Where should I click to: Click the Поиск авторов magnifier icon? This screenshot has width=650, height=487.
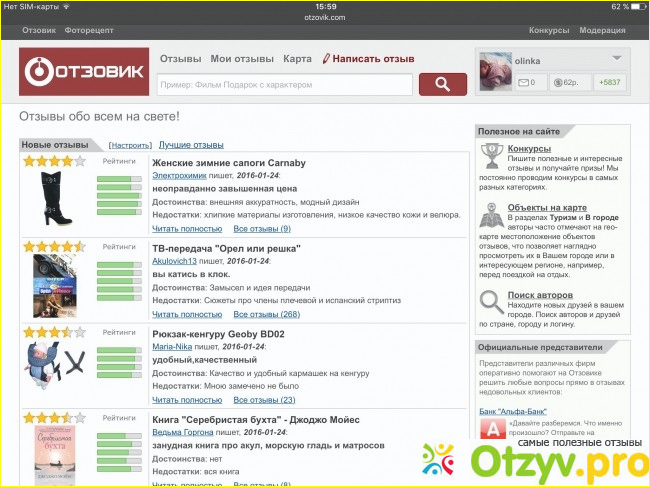click(491, 300)
